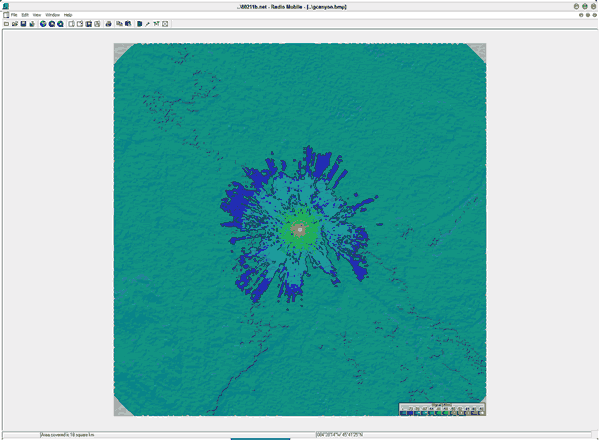
Task: Open the File menu
Action: coord(14,15)
